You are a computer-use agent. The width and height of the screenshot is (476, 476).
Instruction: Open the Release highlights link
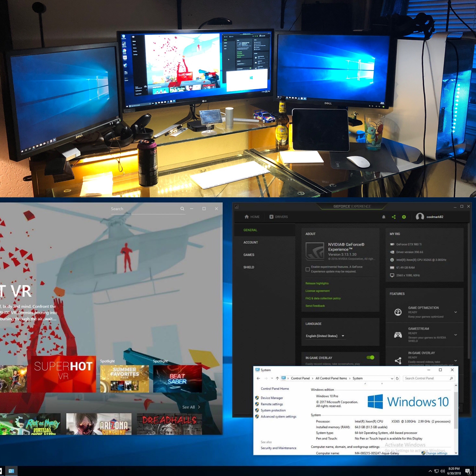tap(317, 283)
